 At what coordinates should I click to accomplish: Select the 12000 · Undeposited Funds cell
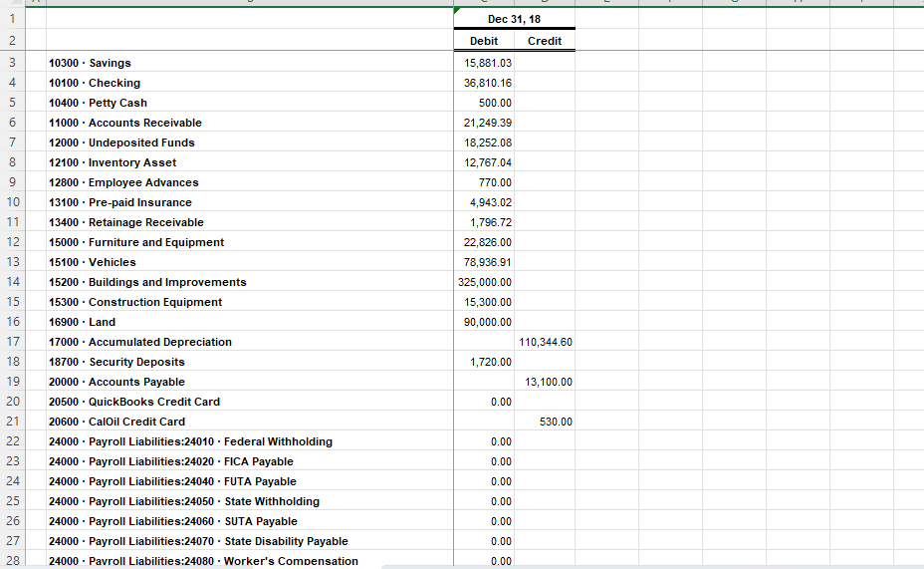[250, 142]
